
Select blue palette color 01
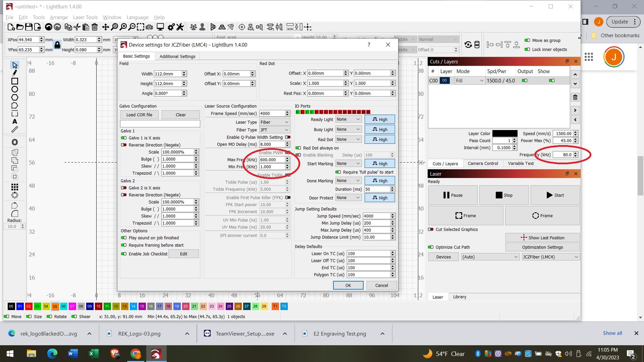20,306
